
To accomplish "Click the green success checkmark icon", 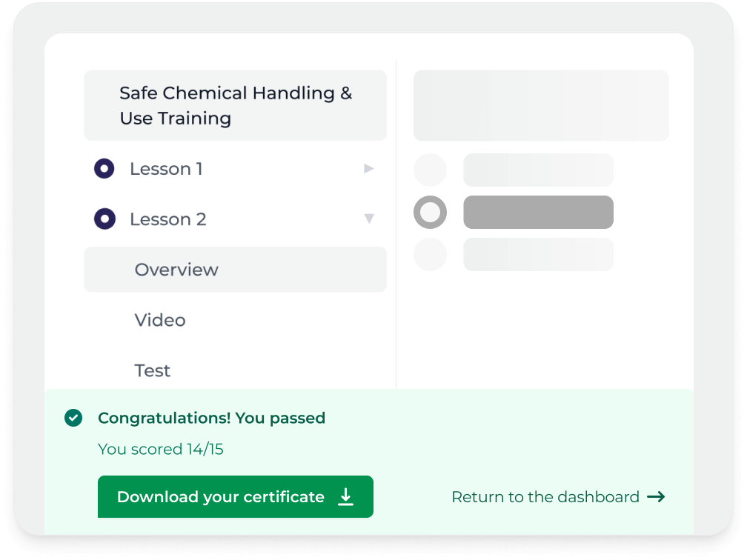I will click(x=73, y=419).
